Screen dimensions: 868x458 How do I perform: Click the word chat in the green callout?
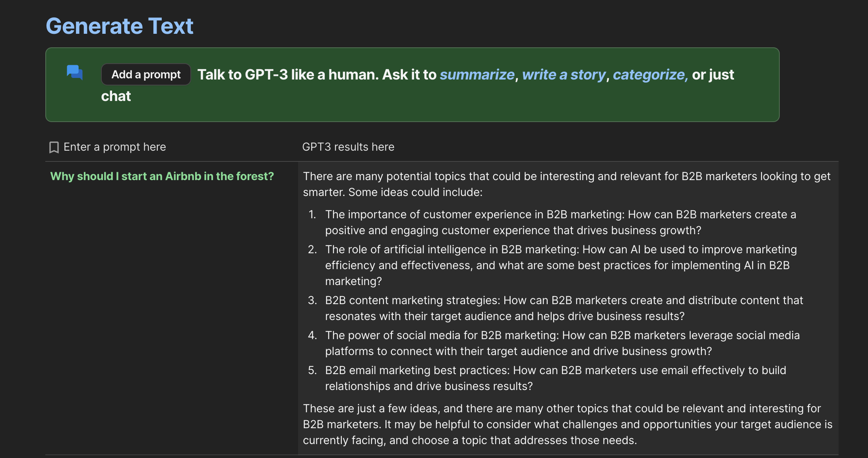pyautogui.click(x=116, y=96)
